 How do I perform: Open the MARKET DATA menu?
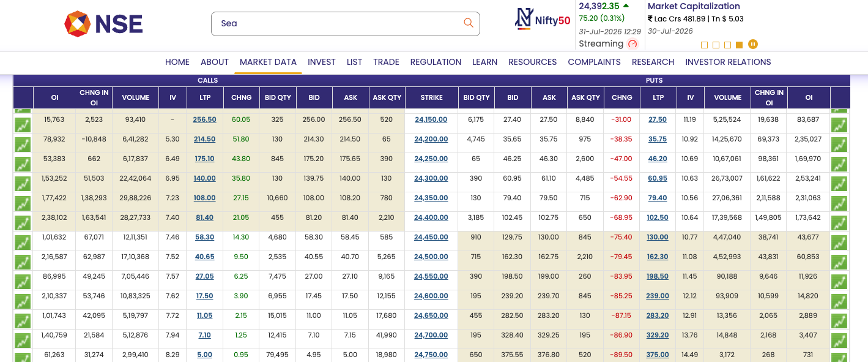[268, 62]
